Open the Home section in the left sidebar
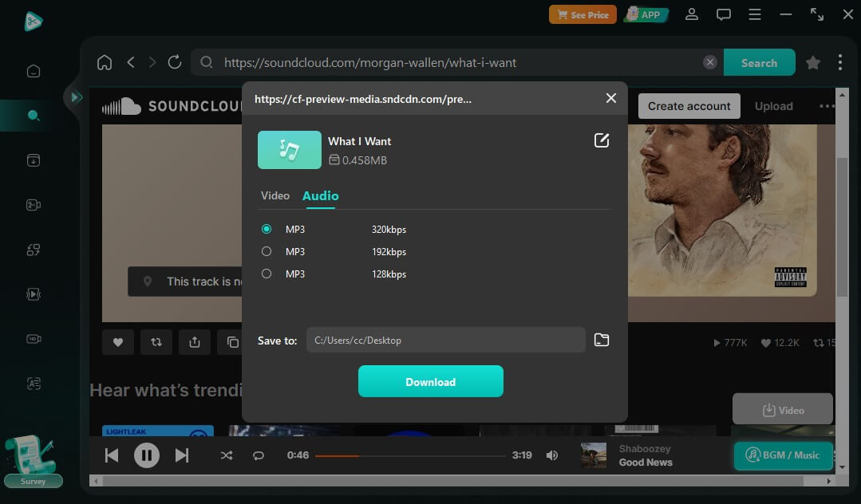The image size is (861, 504). tap(34, 71)
